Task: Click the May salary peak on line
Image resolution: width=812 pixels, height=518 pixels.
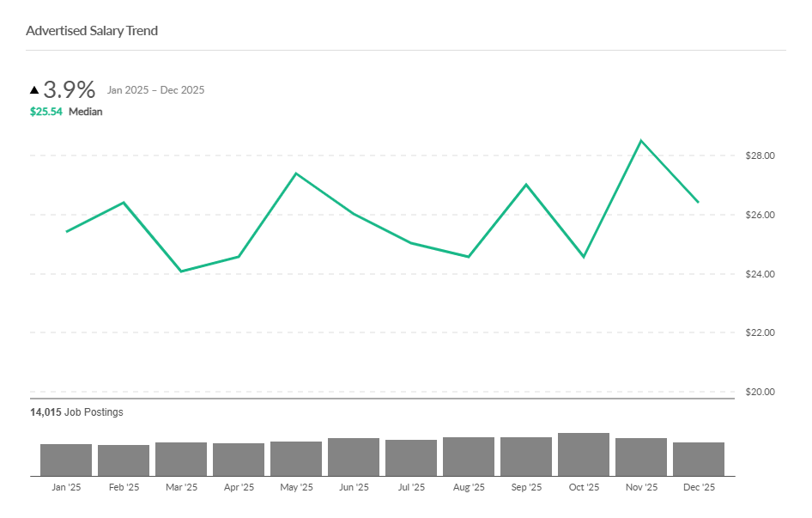Action: (296, 174)
